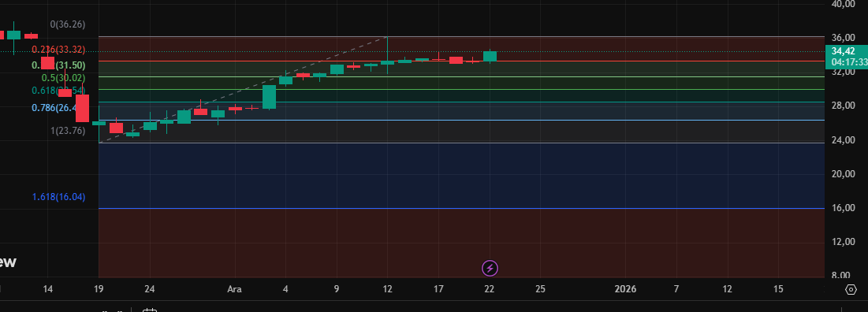This screenshot has height=312, width=868.
Task: Click the Ara month label on time axis
Action: 235,289
